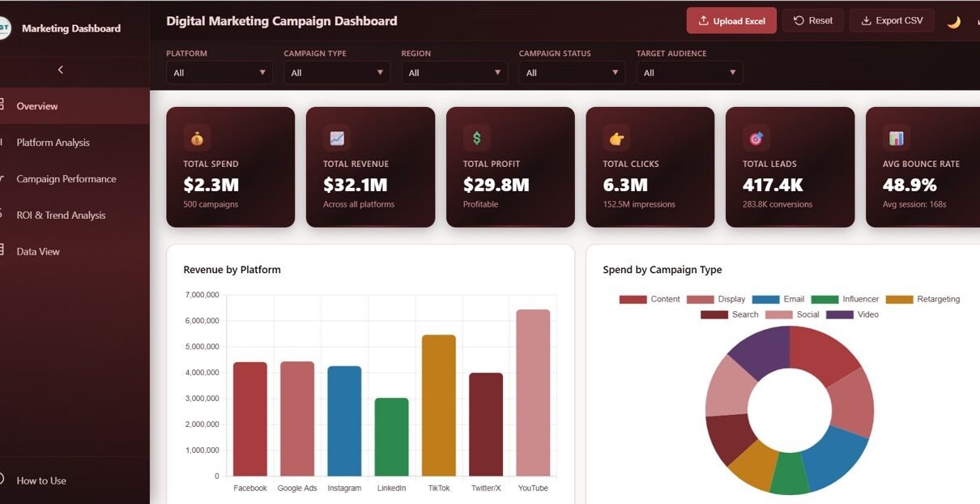Click the Export CSV button
Viewport: 980px width, 504px height.
pyautogui.click(x=891, y=21)
